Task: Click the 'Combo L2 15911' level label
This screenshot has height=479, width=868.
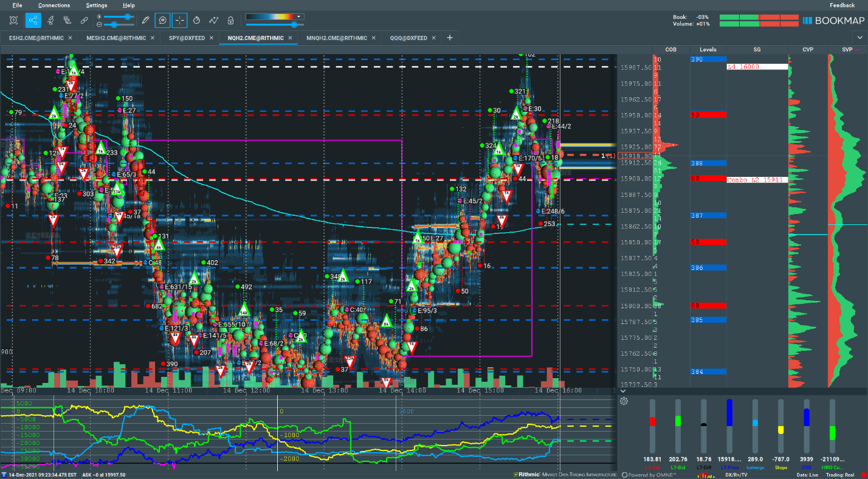Action: point(757,180)
